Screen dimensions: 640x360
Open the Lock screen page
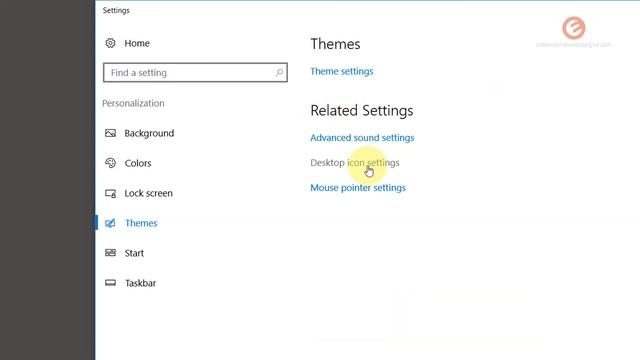pos(149,193)
